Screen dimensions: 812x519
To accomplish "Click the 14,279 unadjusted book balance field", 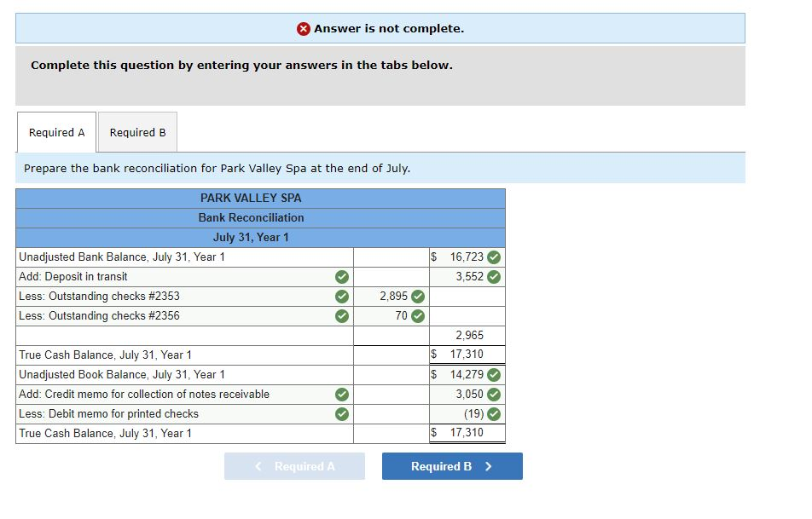I will coord(467,375).
